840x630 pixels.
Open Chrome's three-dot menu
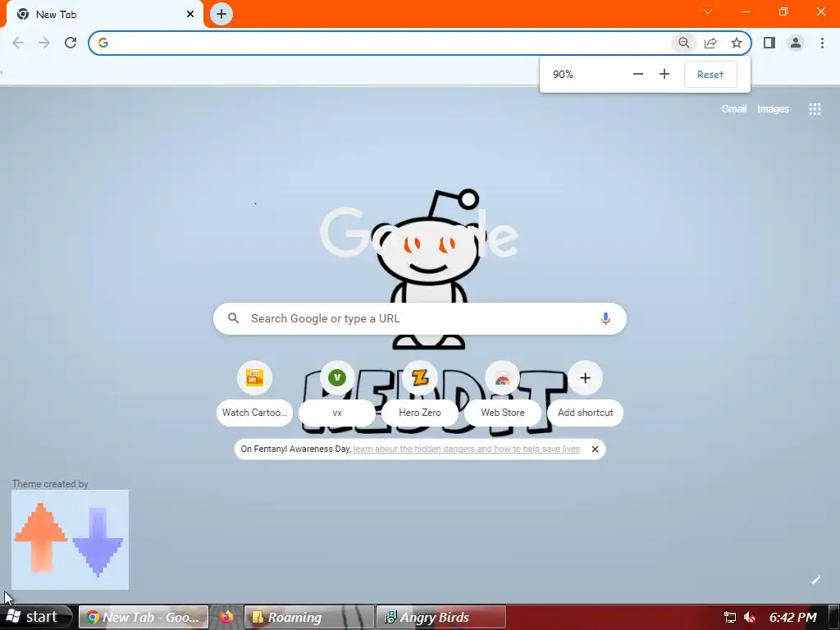pyautogui.click(x=822, y=43)
